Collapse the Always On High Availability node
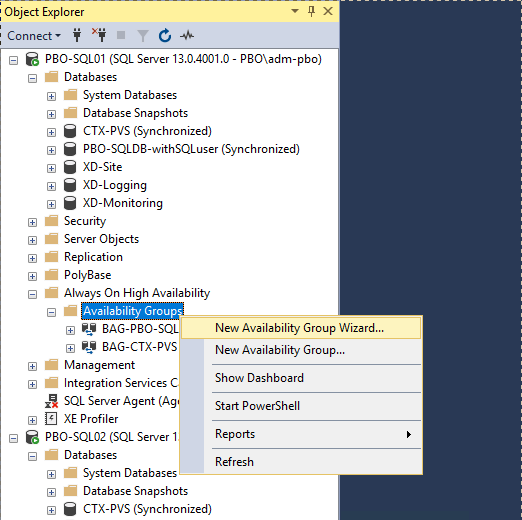This screenshot has height=520, width=522. click(x=32, y=294)
